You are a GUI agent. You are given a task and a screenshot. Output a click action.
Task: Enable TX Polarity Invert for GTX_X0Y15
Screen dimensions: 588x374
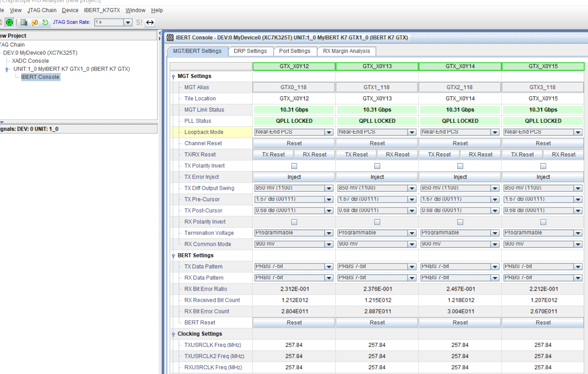point(543,166)
